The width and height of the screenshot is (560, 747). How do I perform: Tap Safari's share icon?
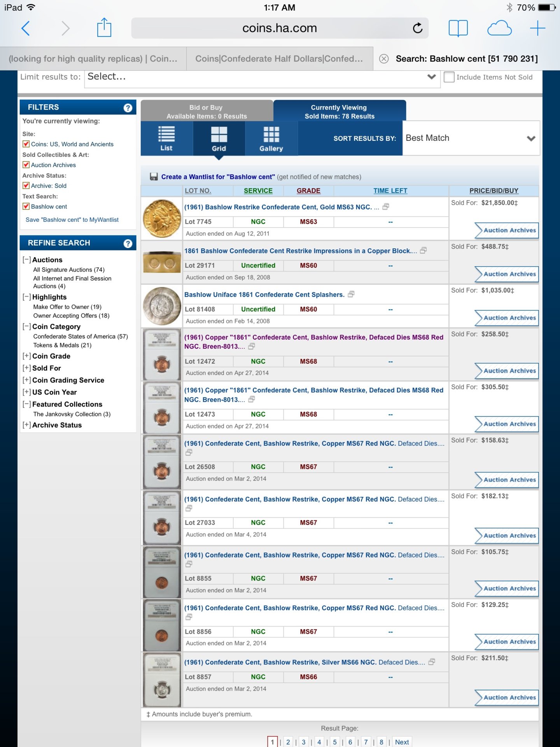pyautogui.click(x=104, y=28)
